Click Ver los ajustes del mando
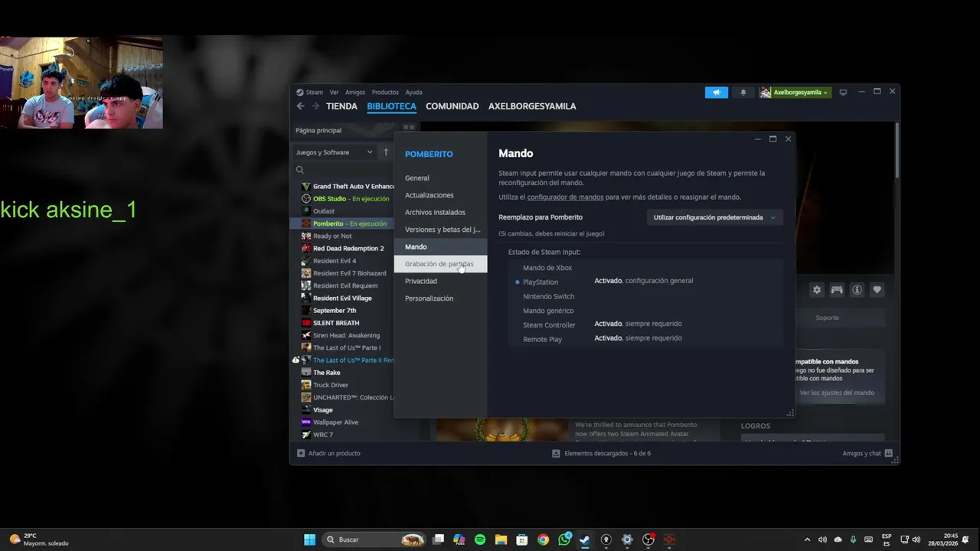The image size is (980, 551). pyautogui.click(x=837, y=393)
